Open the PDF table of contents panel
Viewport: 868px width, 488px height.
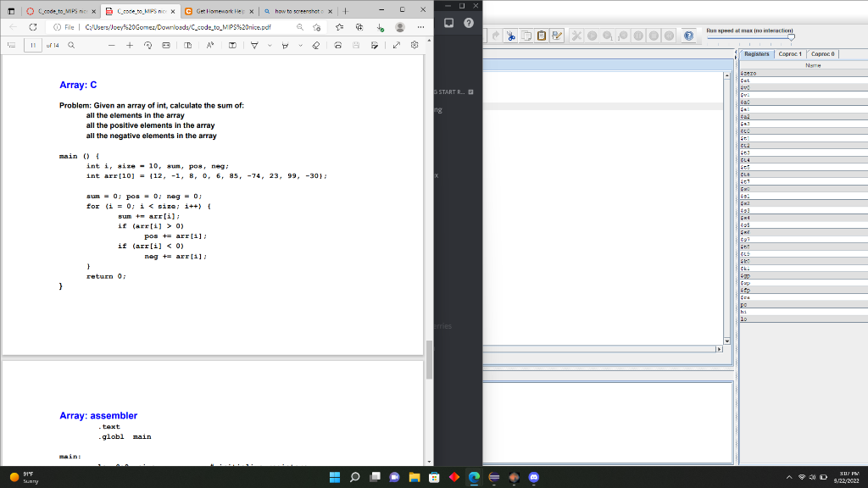click(x=12, y=46)
